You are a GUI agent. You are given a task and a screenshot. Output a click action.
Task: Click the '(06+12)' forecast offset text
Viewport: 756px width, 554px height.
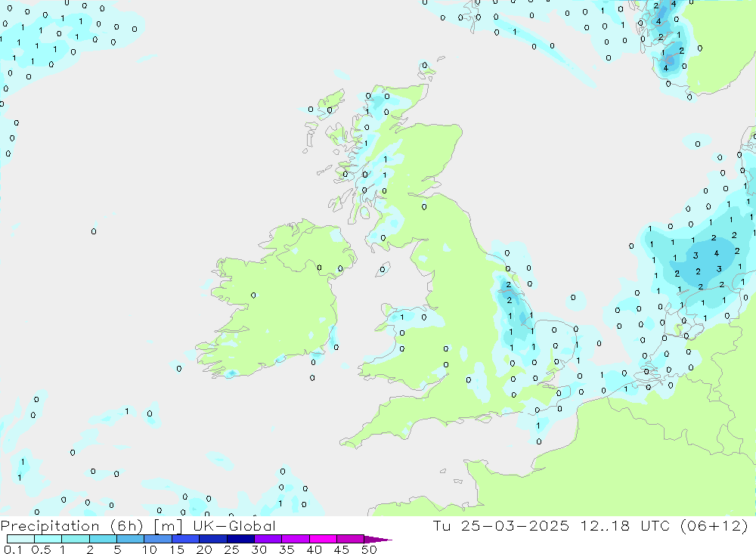pos(714,526)
